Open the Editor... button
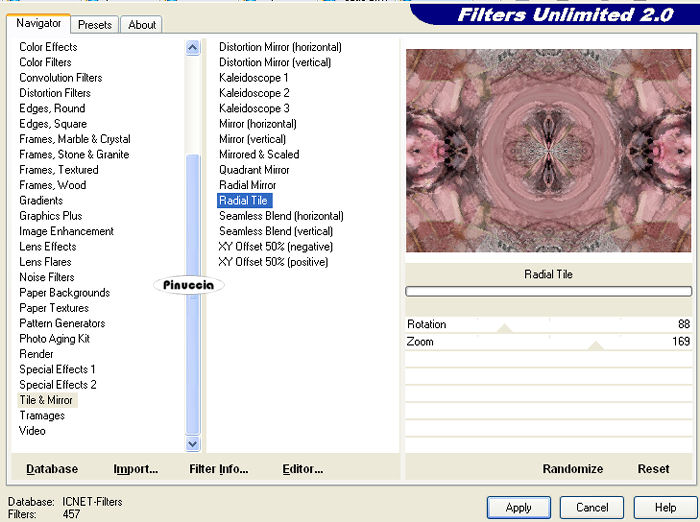The height and width of the screenshot is (522, 700). [x=302, y=469]
